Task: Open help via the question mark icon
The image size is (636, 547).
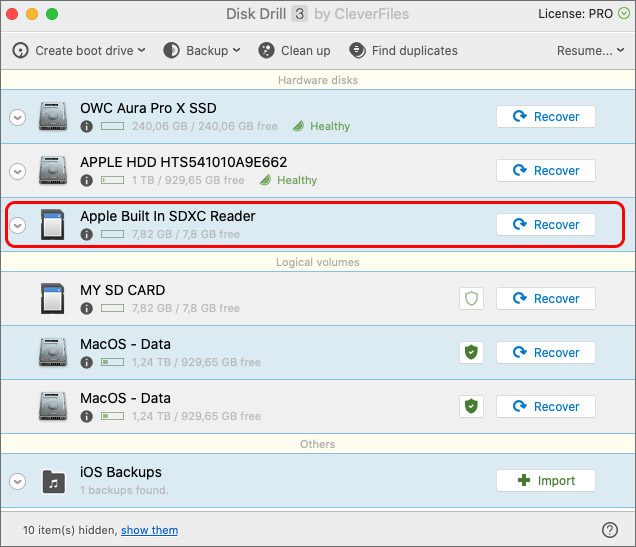Action: pyautogui.click(x=610, y=530)
